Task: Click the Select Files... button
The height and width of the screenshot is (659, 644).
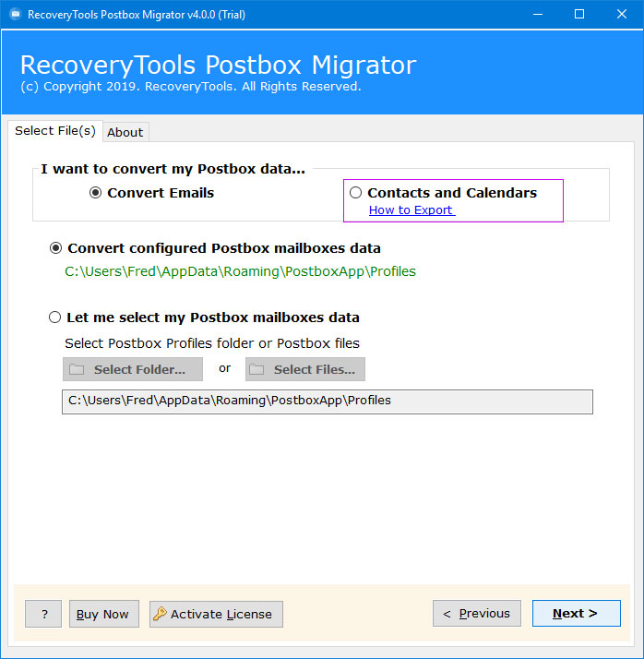Action: click(305, 369)
